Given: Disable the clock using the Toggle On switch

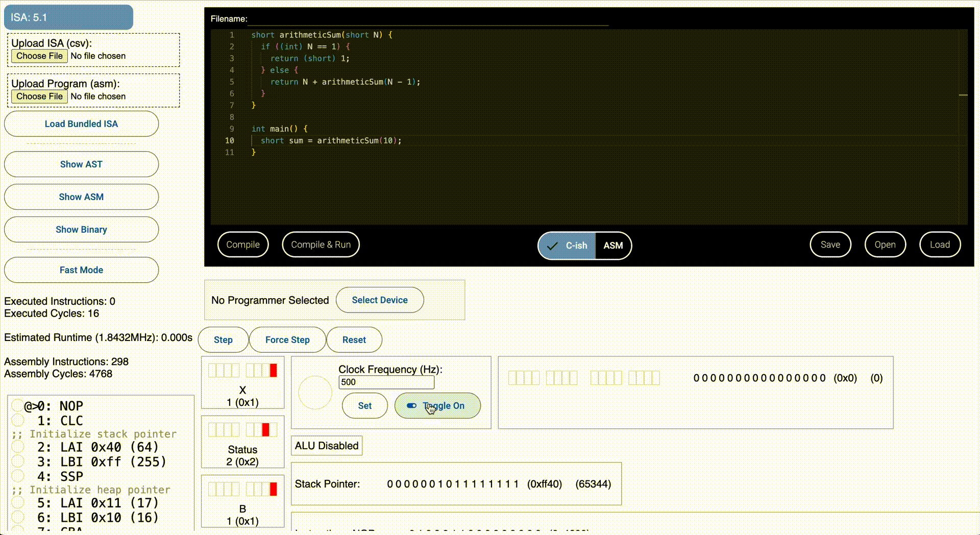Looking at the screenshot, I should 437,406.
